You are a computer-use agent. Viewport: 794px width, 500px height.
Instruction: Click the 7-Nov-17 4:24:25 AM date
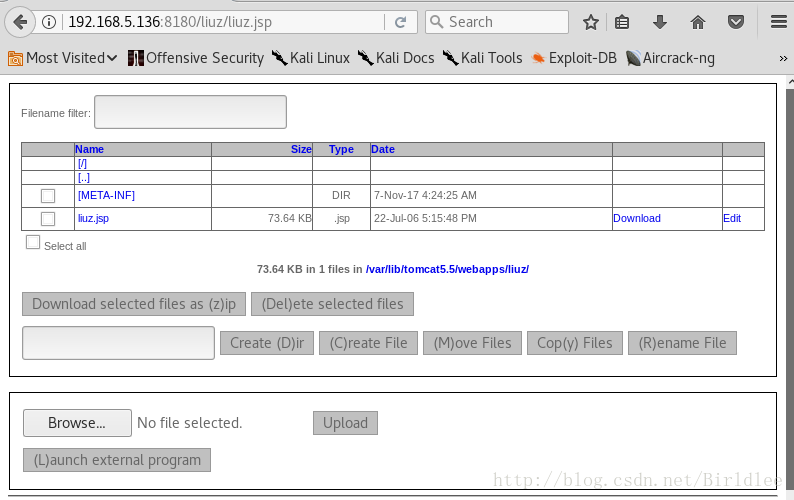425,196
